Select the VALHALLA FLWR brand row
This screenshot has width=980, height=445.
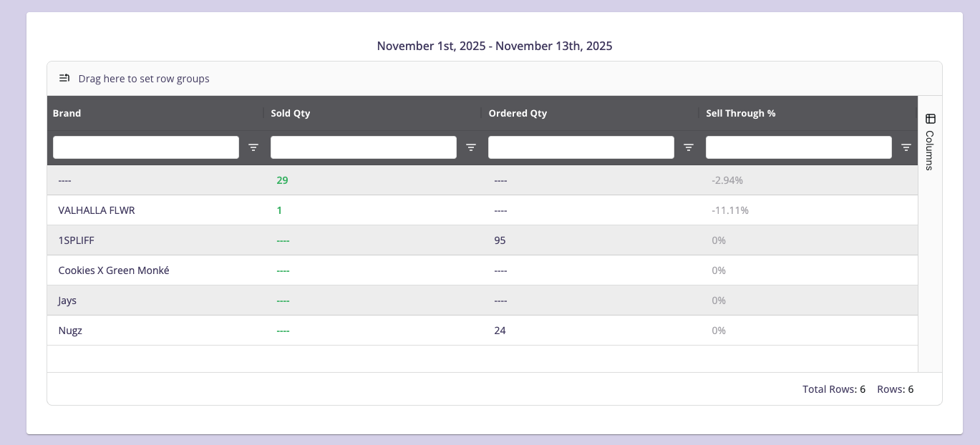(x=97, y=210)
